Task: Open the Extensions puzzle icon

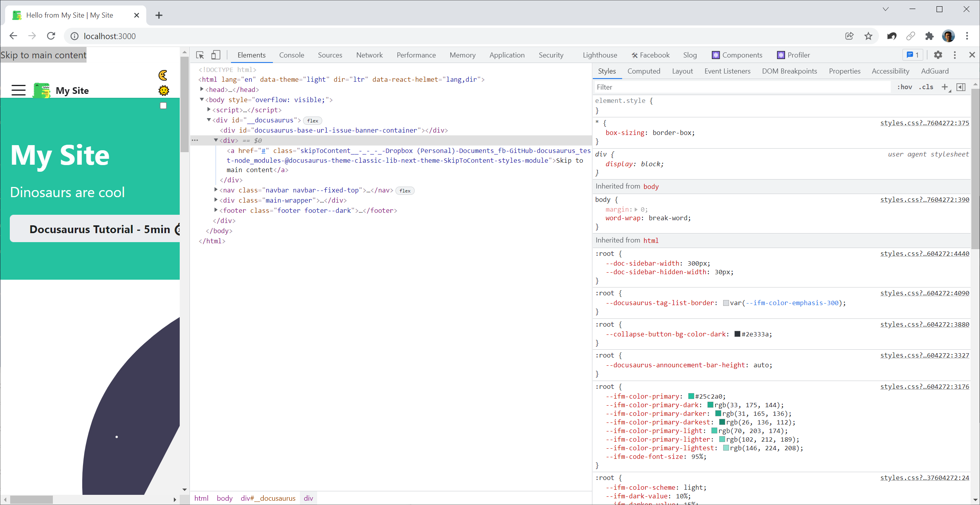Action: coord(929,36)
